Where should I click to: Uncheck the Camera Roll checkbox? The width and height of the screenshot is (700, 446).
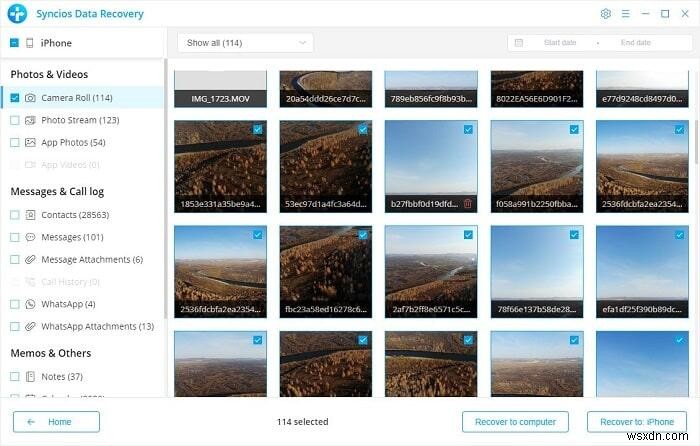tap(15, 98)
